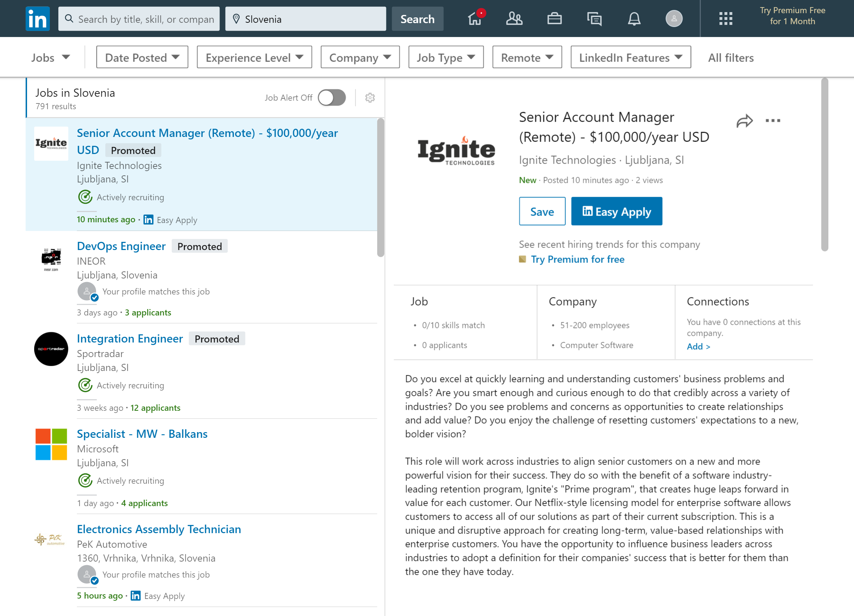Open the Jobs briefcase icon
Viewport: 854px width, 616px height.
click(554, 18)
